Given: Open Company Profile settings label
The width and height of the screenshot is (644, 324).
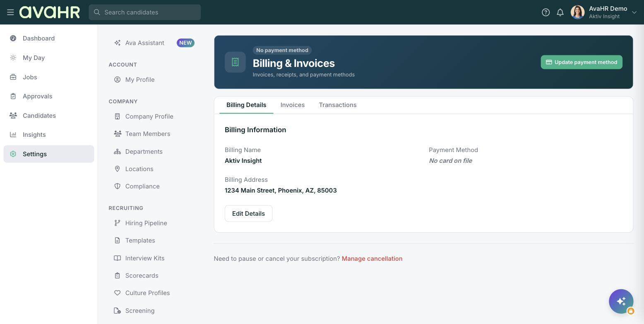Looking at the screenshot, I should pos(149,117).
